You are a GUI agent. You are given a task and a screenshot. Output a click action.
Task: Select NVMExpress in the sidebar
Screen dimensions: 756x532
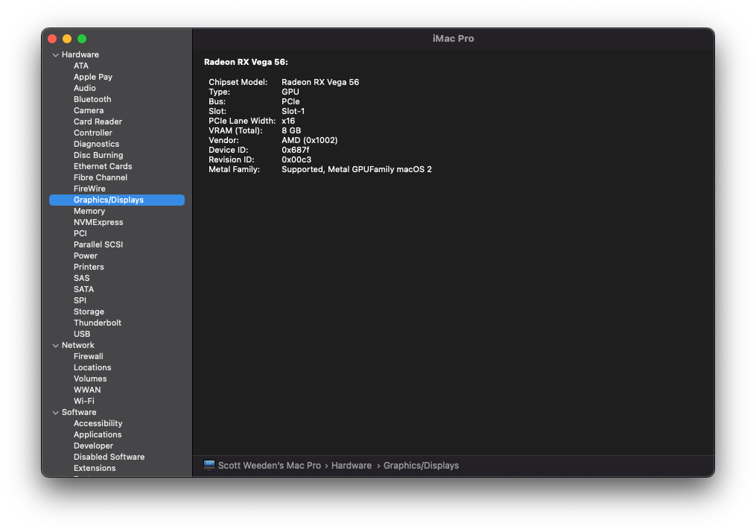point(98,222)
